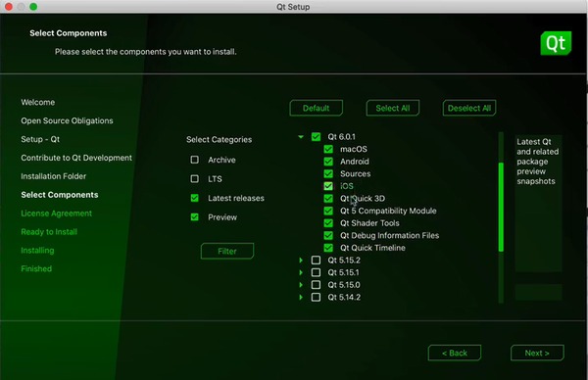Uncheck Qt Debug Information Files checkbox
The height and width of the screenshot is (380, 588).
pyautogui.click(x=328, y=235)
